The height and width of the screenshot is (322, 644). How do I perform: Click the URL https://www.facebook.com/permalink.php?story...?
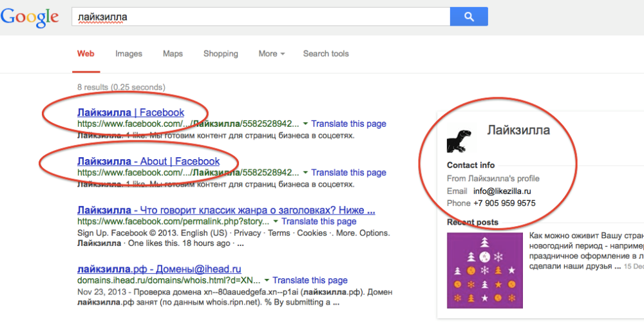pos(173,222)
